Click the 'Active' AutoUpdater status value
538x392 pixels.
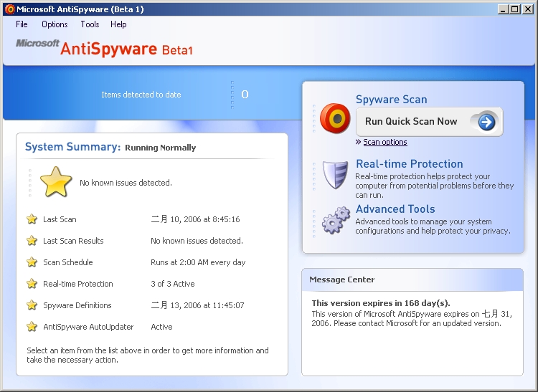tap(161, 327)
